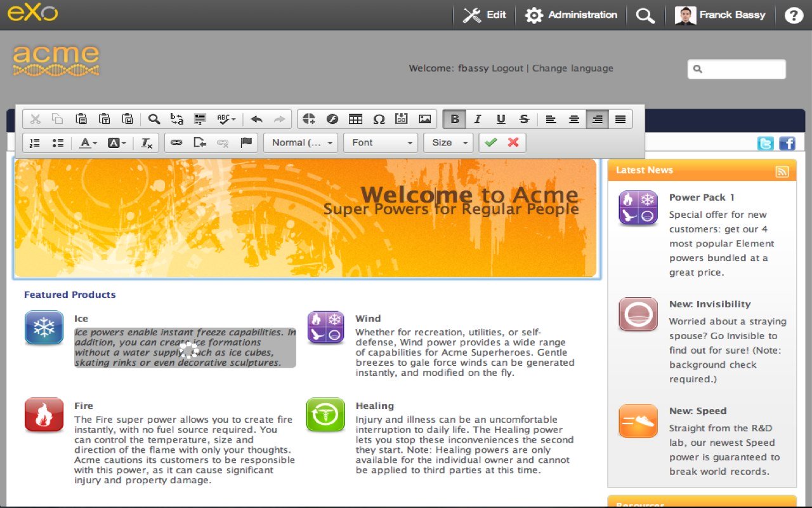
Task: Click the site search input field
Action: click(x=737, y=69)
